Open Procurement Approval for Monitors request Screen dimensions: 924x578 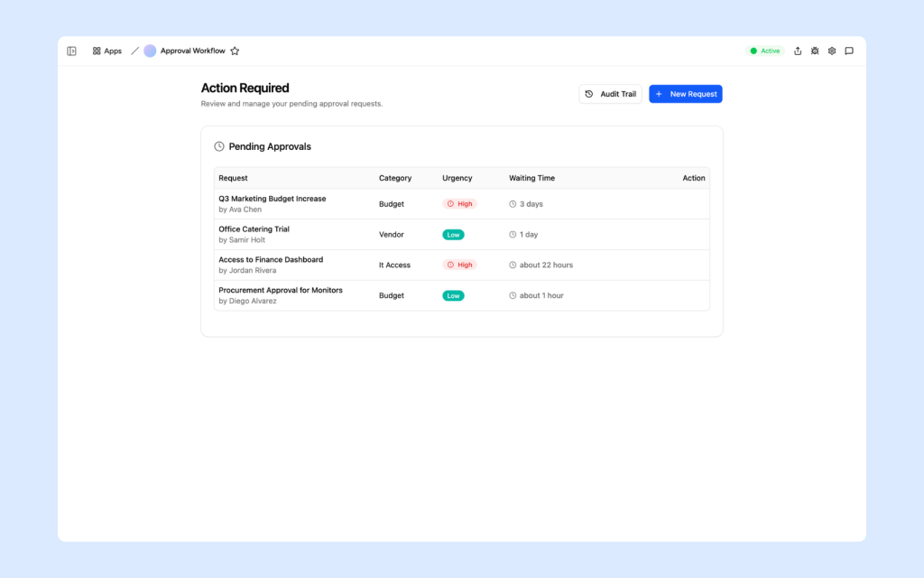point(281,291)
